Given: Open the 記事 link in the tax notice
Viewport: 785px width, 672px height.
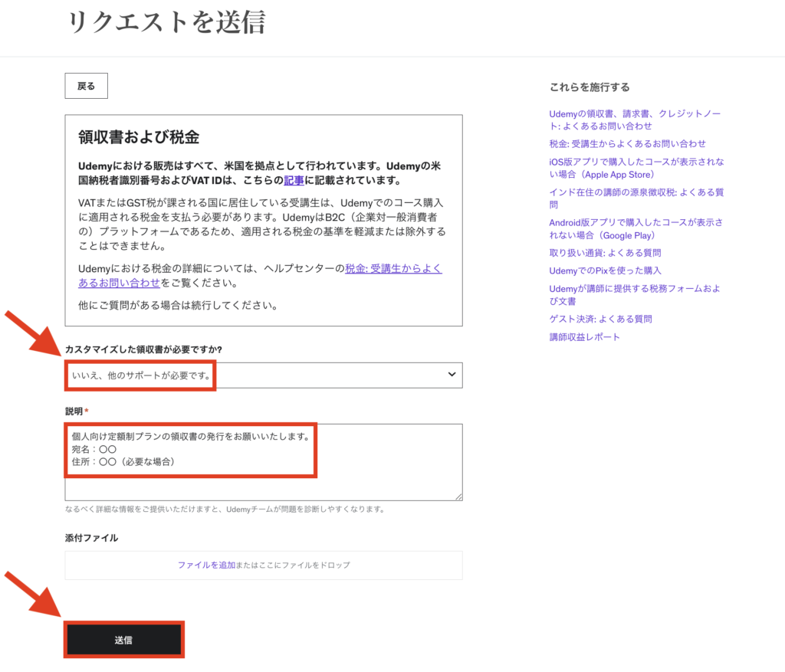Looking at the screenshot, I should [294, 181].
